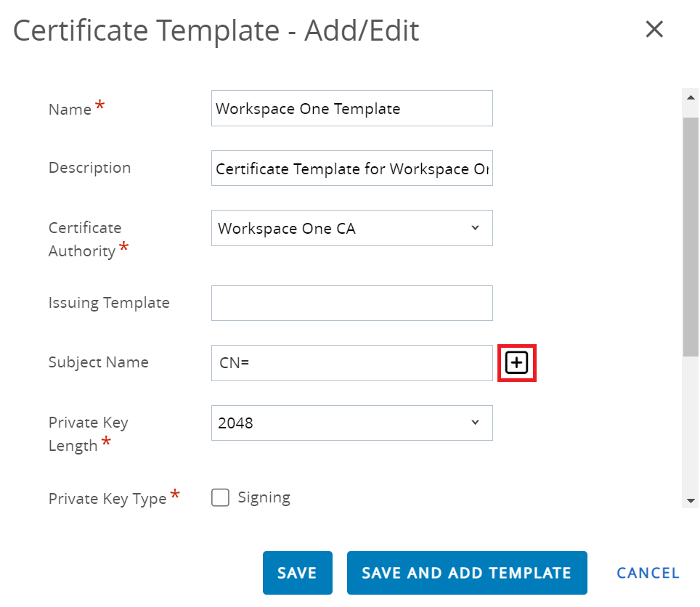The image size is (700, 607).
Task: Expand the Private Key Length dropdown
Action: coord(351,423)
